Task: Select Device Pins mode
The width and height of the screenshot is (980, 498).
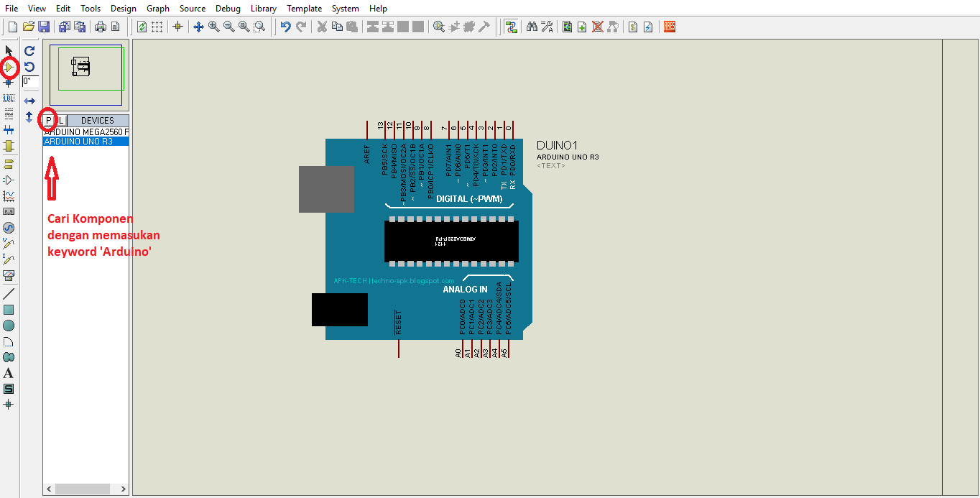Action: click(9, 180)
